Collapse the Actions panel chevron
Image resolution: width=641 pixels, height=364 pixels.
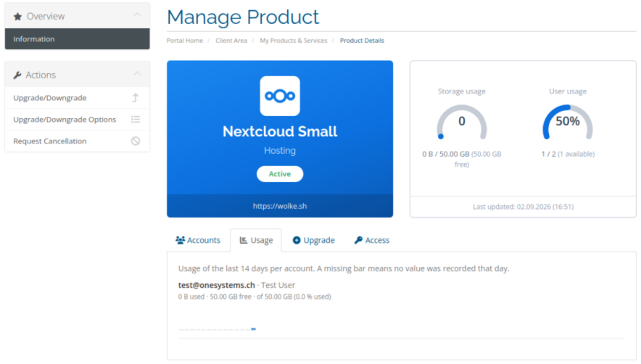(x=137, y=74)
